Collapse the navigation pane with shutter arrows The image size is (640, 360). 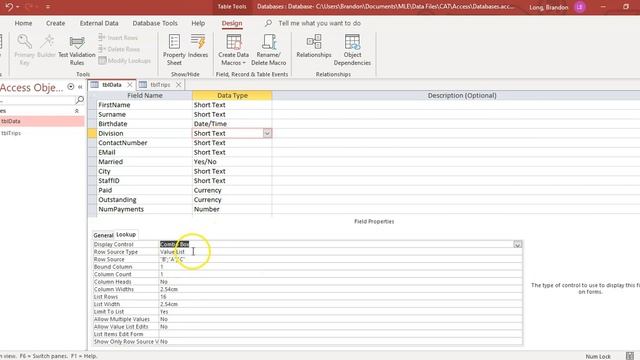[x=80, y=87]
